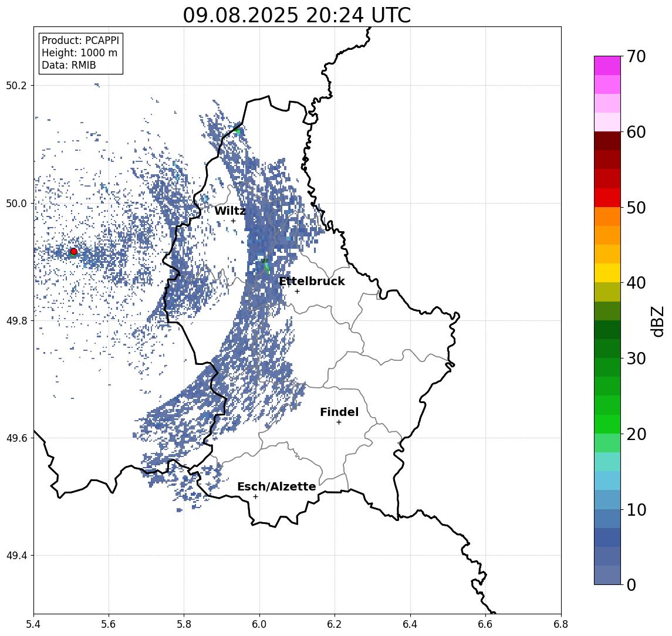The image size is (672, 636).
Task: Click the dBZ colorbar label
Action: tap(657, 321)
